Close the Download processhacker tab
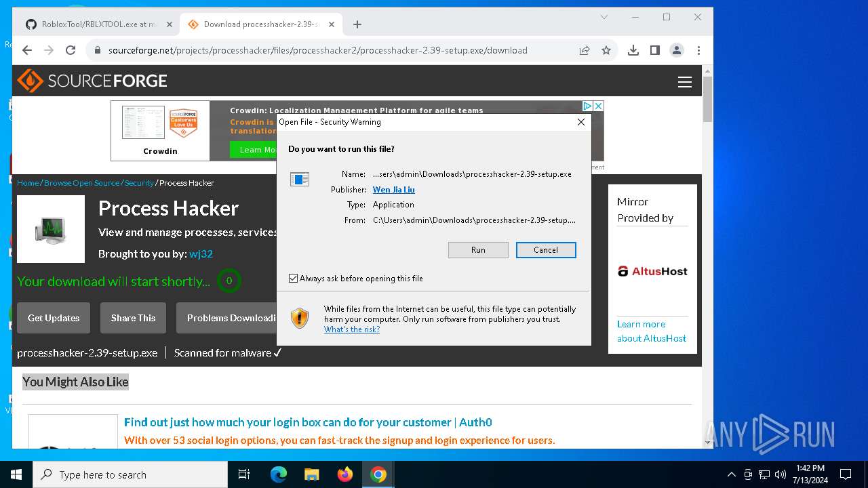Screen dimensions: 868x488 332,24
